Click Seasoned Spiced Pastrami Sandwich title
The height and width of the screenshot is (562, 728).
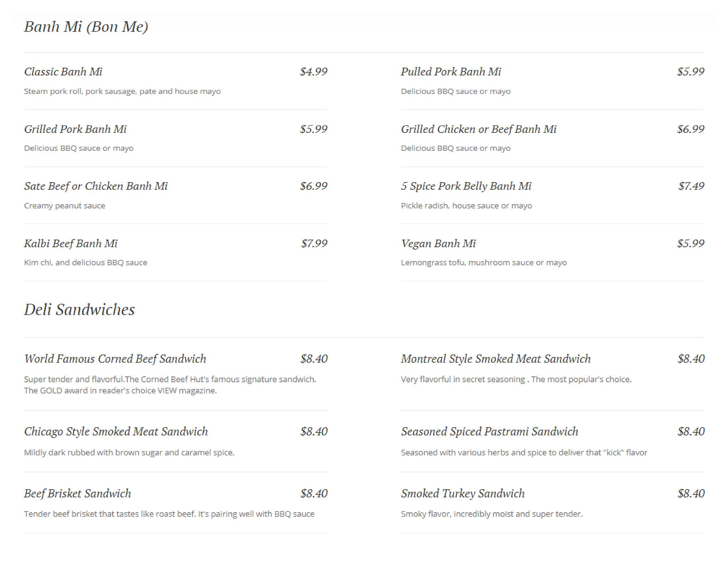(x=489, y=431)
